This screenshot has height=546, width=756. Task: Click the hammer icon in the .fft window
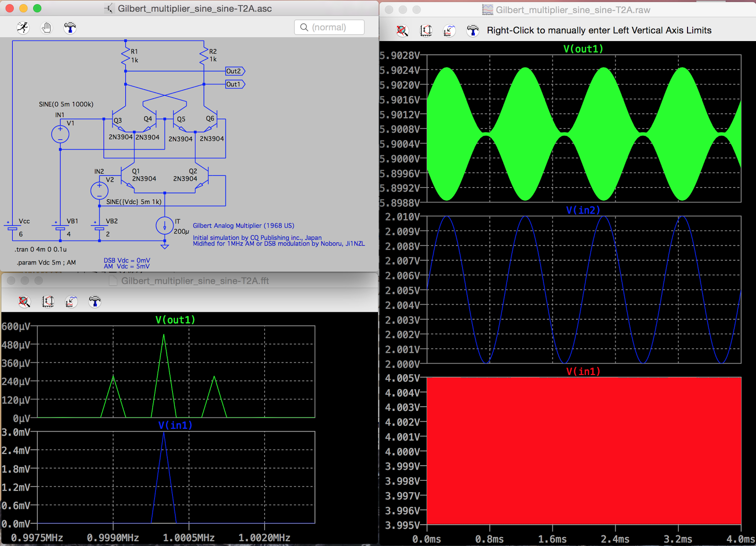pyautogui.click(x=94, y=302)
